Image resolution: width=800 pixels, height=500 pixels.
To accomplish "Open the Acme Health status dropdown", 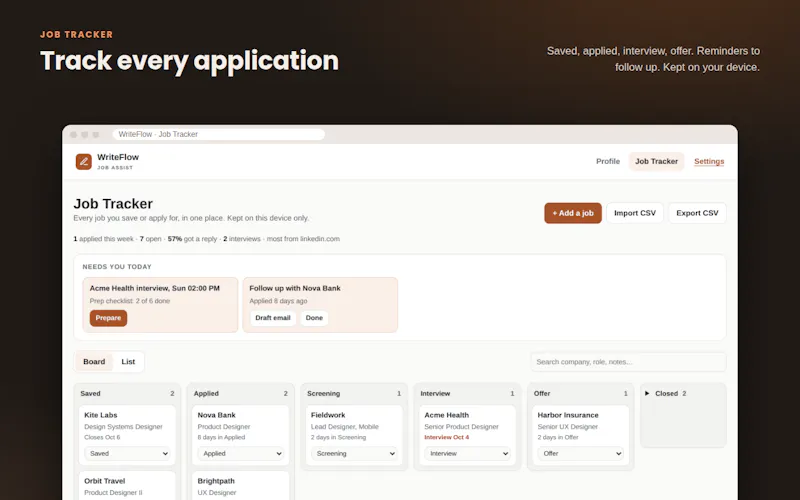I will 467,454.
